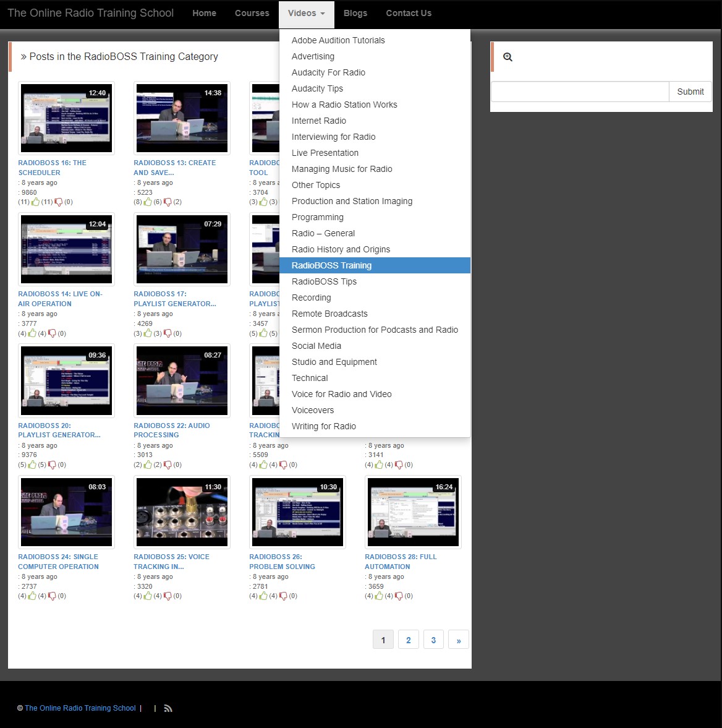Go to page 3 of posts

click(433, 640)
